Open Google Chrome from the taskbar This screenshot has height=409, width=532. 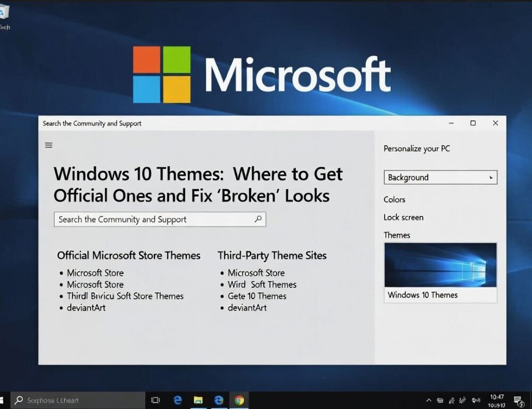point(239,400)
